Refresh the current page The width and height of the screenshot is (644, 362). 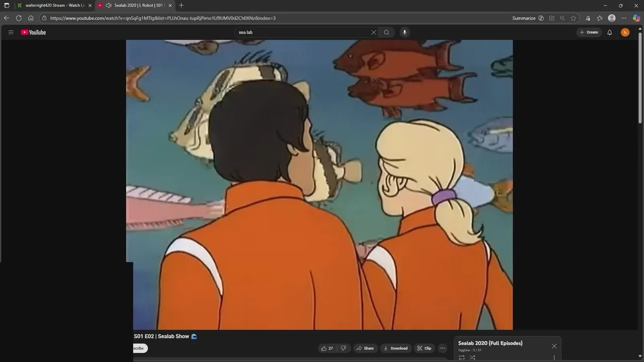pyautogui.click(x=19, y=18)
